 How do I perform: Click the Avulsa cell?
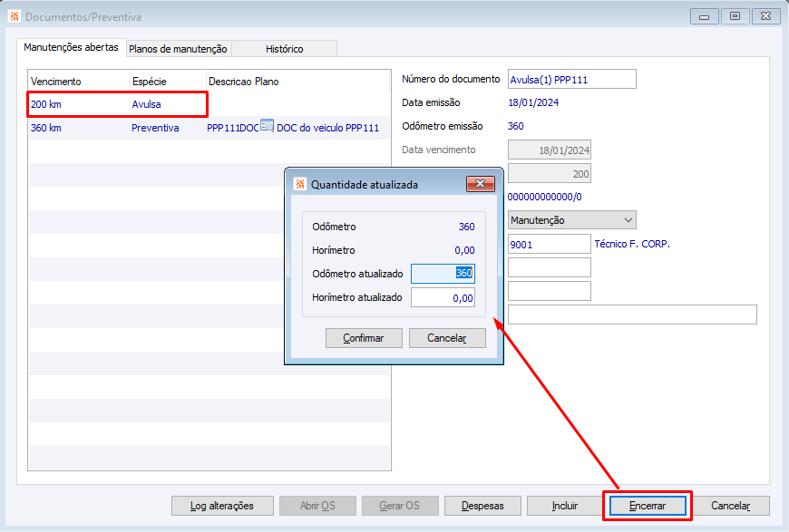click(146, 104)
